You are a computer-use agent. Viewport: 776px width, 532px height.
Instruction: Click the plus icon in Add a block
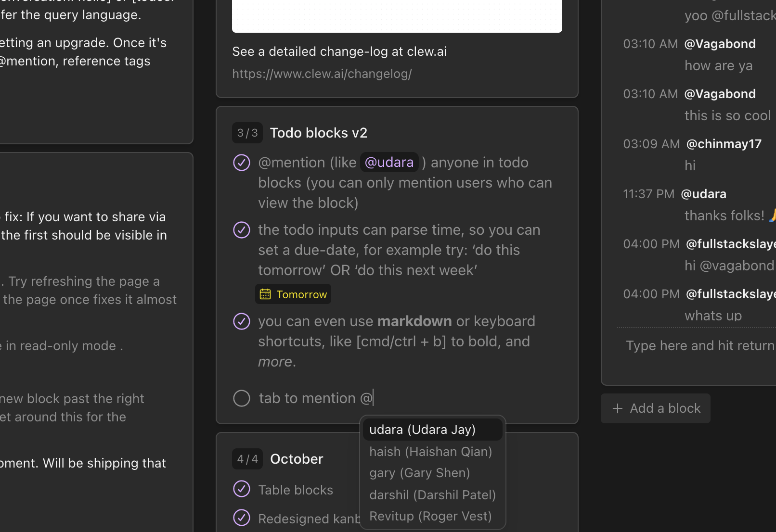[618, 408]
